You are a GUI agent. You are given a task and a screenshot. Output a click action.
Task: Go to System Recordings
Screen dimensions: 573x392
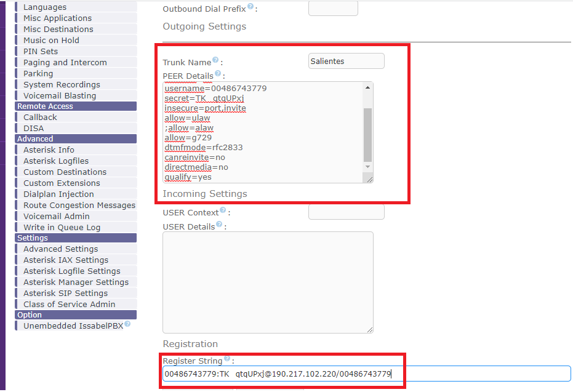[x=76, y=84]
